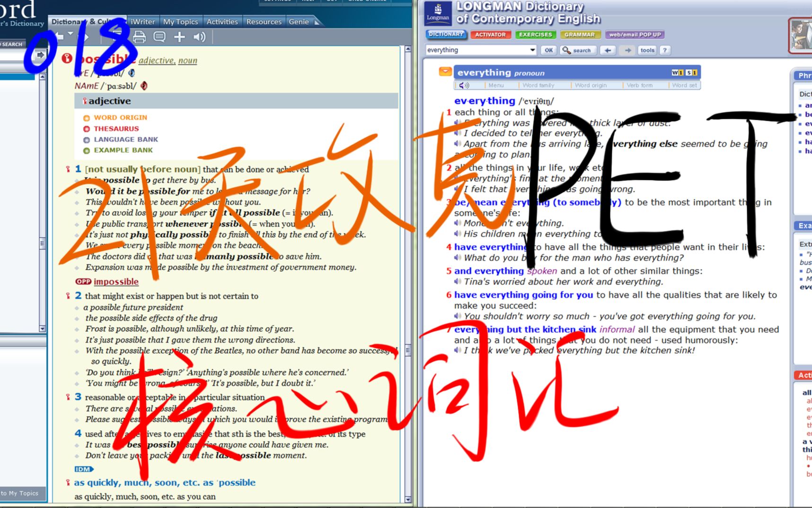
Task: Click the IDM idioms icon
Action: [84, 469]
